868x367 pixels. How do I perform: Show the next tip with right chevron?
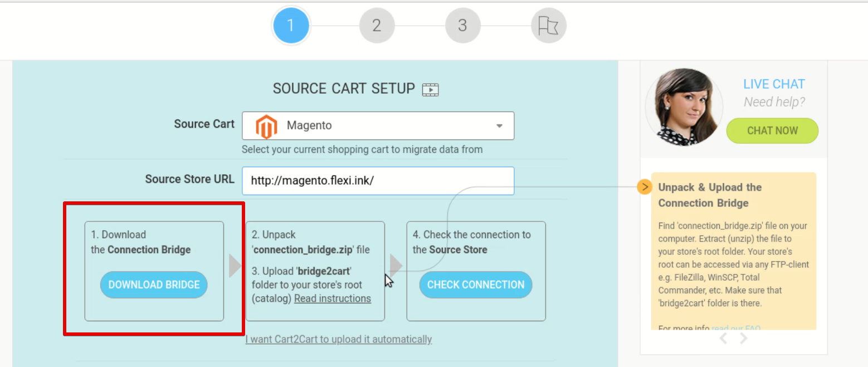coord(743,338)
